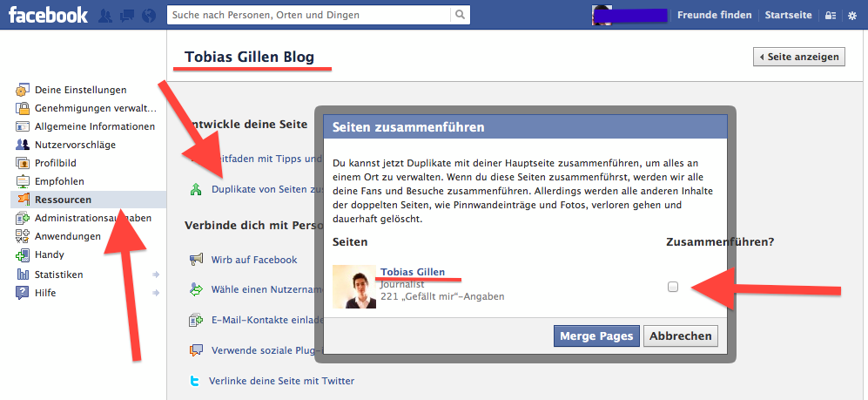Image resolution: width=868 pixels, height=400 pixels.
Task: Open the friend requests icon in top bar
Action: pyautogui.click(x=105, y=16)
